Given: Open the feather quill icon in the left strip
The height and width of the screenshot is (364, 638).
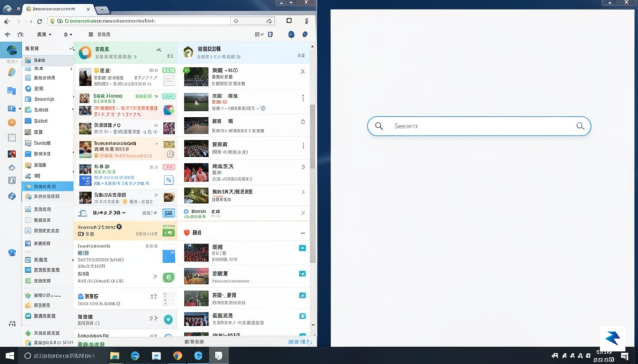Looking at the screenshot, I should [x=11, y=72].
